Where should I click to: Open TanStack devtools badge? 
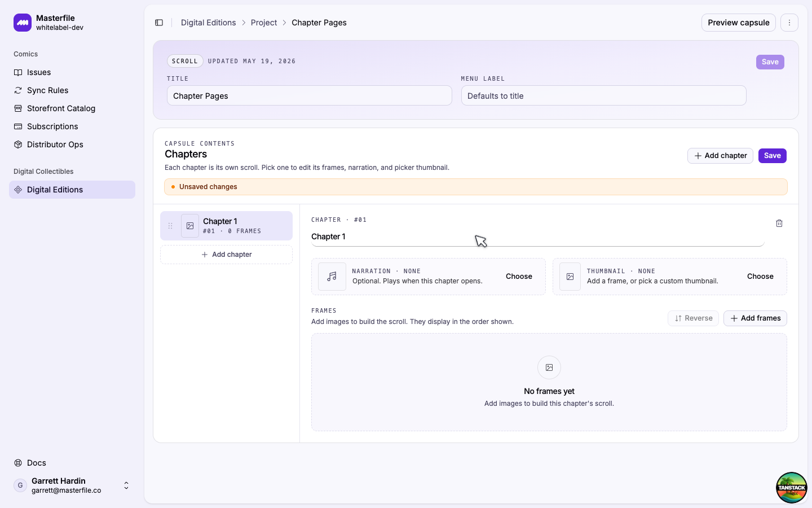coord(792,488)
